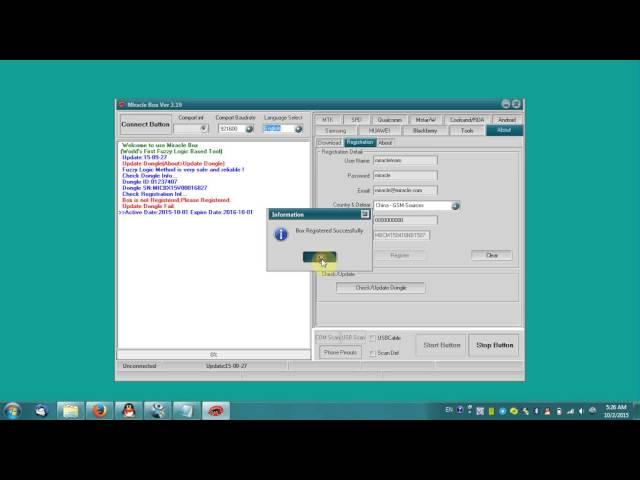The height and width of the screenshot is (480, 640).
Task: Click the Clear button
Action: click(491, 255)
